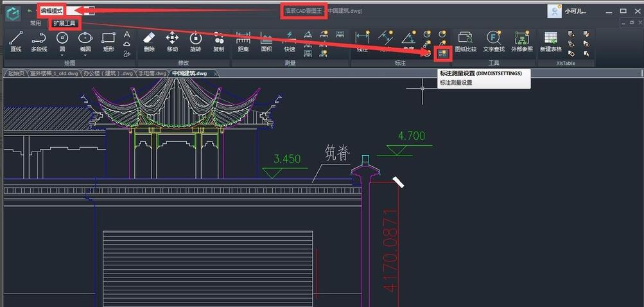This screenshot has width=644, height=307.
Task: Click the 新建表格 new table button
Action: [550, 40]
